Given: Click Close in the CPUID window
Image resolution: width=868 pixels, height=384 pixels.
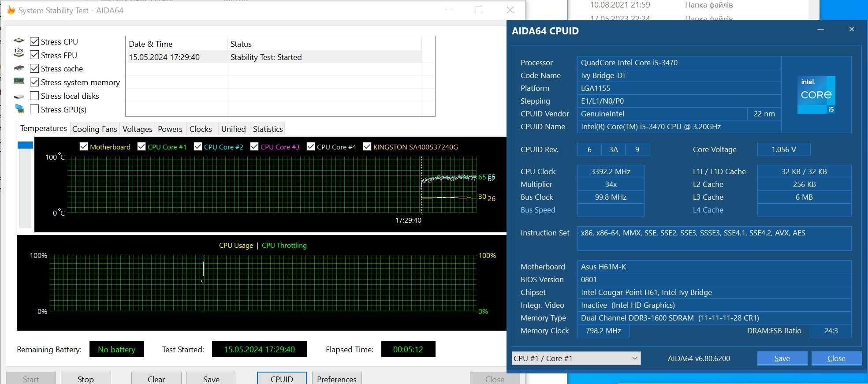Looking at the screenshot, I should click(836, 358).
